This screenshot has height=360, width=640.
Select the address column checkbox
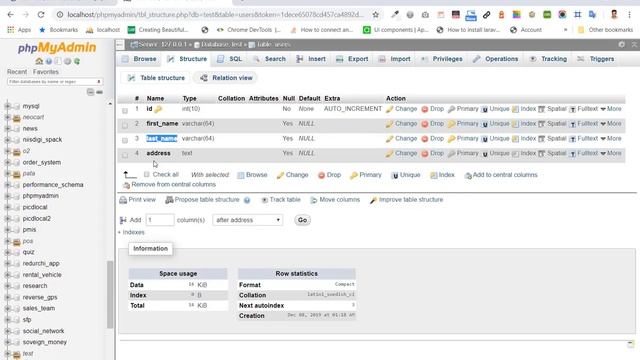[x=125, y=155]
